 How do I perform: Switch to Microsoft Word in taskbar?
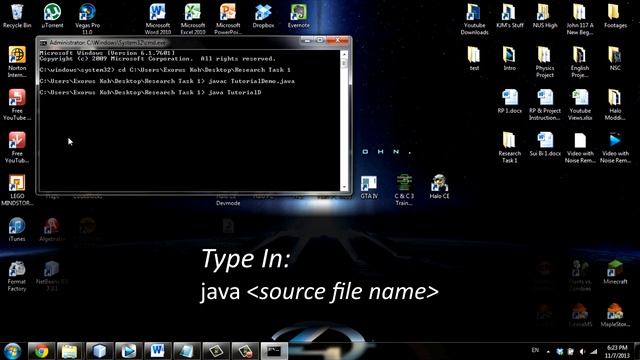pos(158,351)
